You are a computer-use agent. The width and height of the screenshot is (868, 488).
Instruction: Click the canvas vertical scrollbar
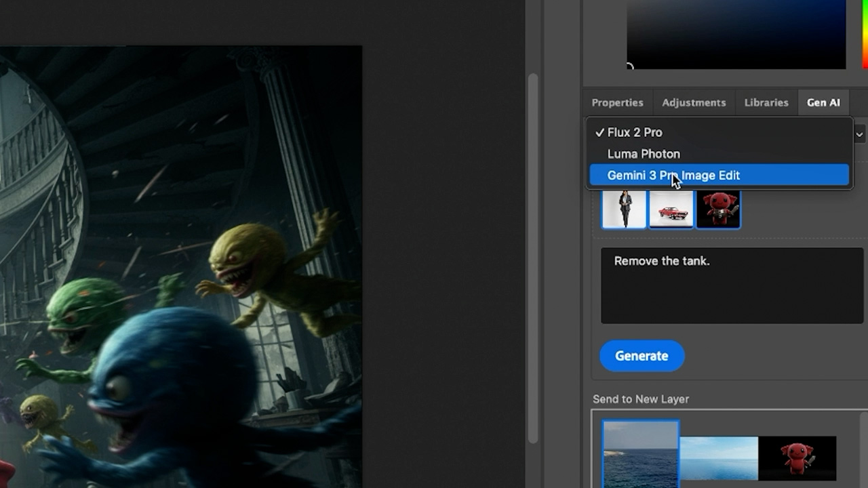click(533, 258)
